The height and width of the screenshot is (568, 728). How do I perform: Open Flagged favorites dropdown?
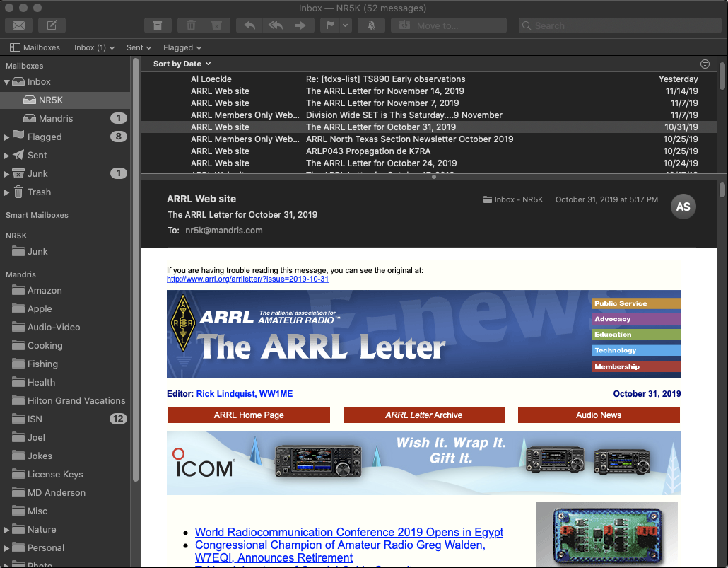click(x=182, y=47)
